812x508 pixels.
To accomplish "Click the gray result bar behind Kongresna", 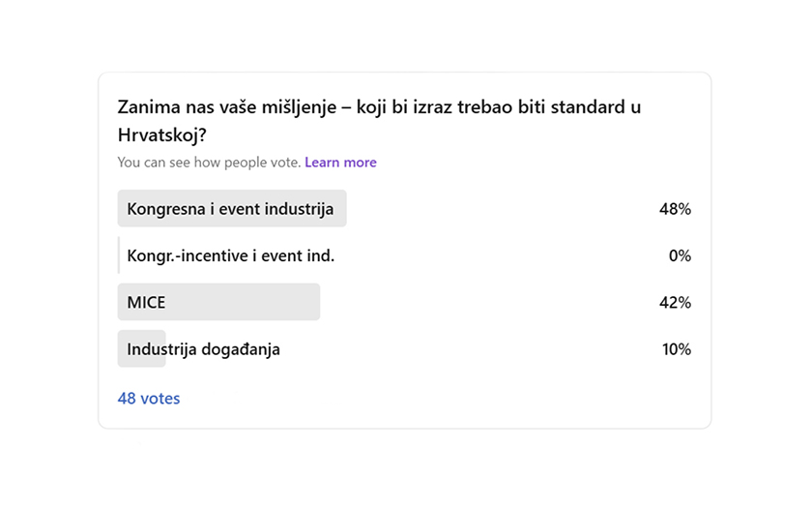I will (x=338, y=209).
